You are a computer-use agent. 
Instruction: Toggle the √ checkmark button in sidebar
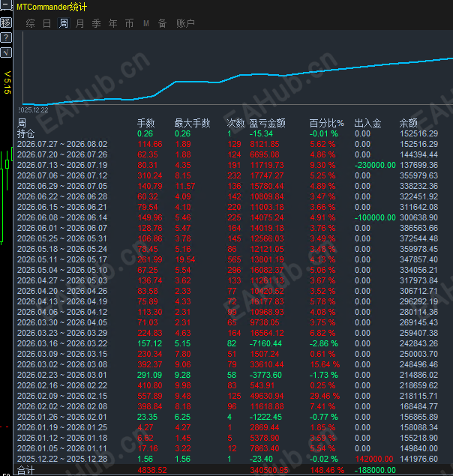6,52
